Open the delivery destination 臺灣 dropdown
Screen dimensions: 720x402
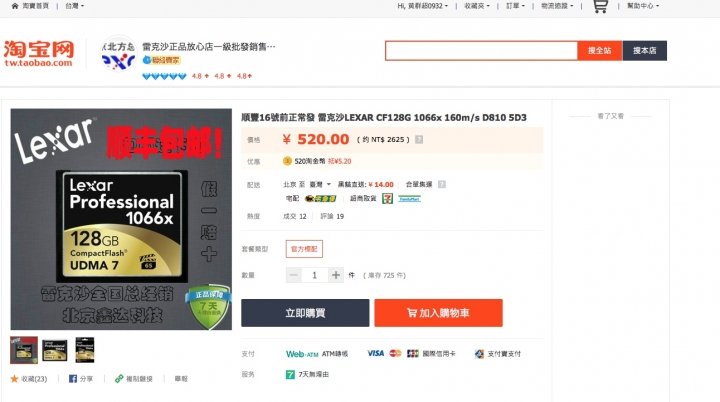[320, 184]
